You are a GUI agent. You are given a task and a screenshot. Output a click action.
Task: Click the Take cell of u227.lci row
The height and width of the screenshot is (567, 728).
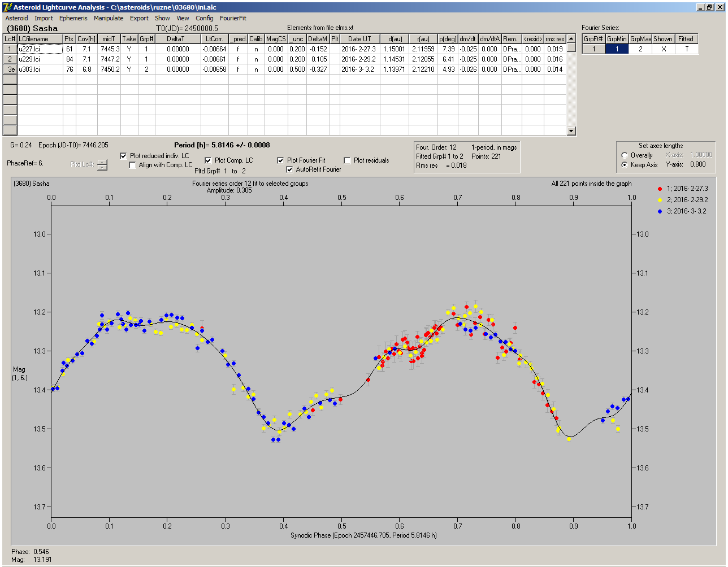(129, 49)
